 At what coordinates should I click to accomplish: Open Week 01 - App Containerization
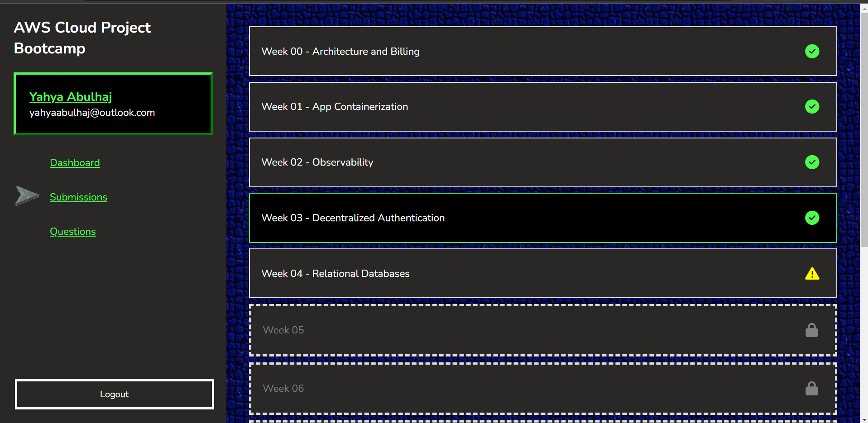pyautogui.click(x=543, y=107)
